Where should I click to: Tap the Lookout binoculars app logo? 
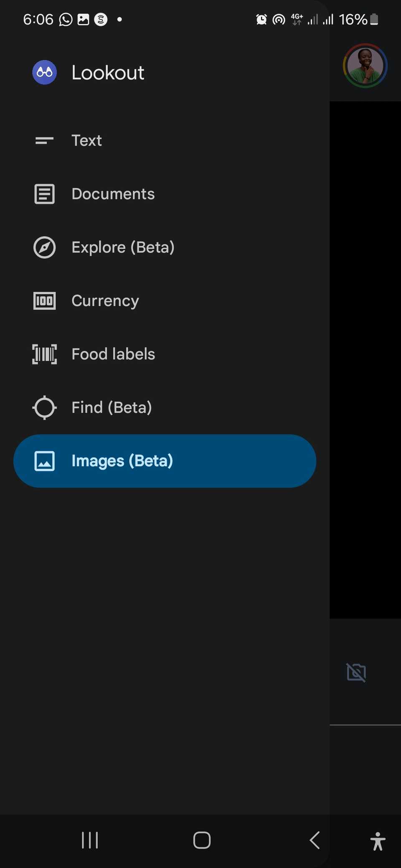[x=44, y=72]
